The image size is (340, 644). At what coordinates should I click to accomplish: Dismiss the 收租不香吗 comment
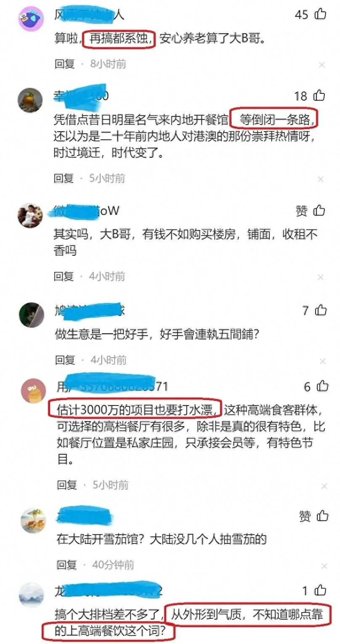[x=321, y=277]
